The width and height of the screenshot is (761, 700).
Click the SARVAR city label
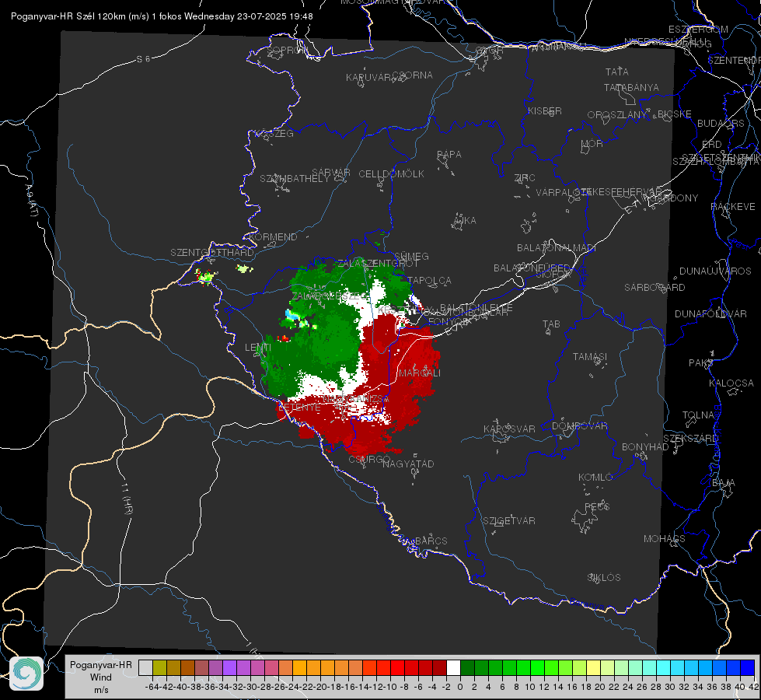[331, 173]
